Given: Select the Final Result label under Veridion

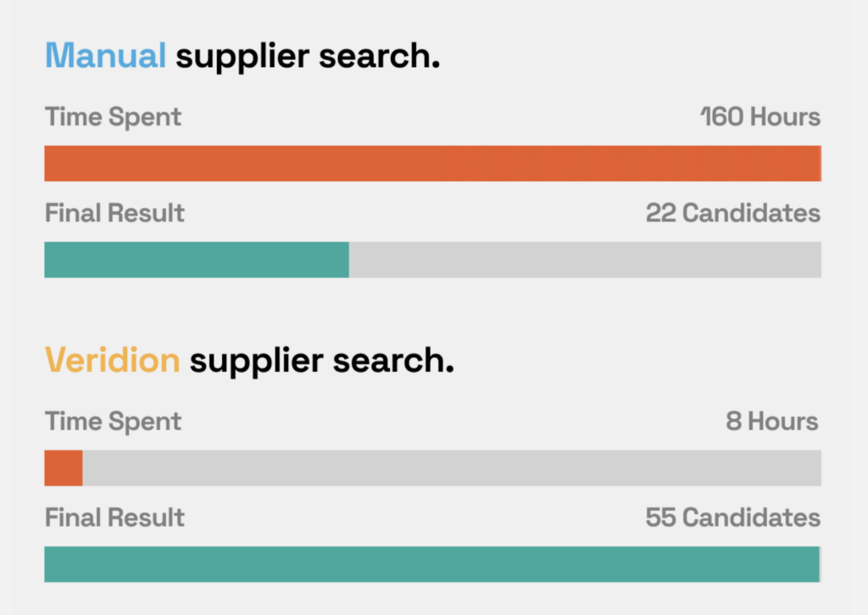Looking at the screenshot, I should pyautogui.click(x=114, y=517).
